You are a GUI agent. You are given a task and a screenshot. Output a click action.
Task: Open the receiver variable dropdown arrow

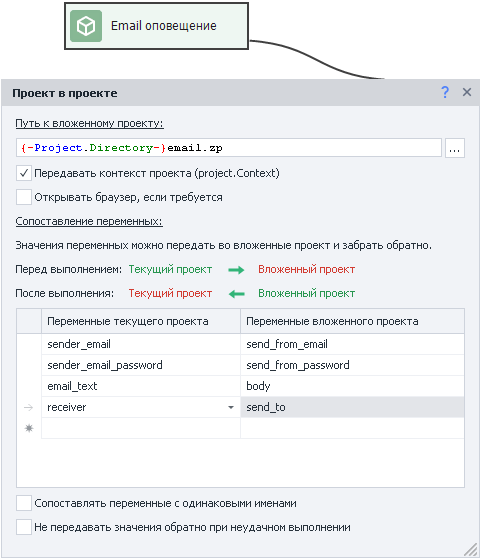231,407
